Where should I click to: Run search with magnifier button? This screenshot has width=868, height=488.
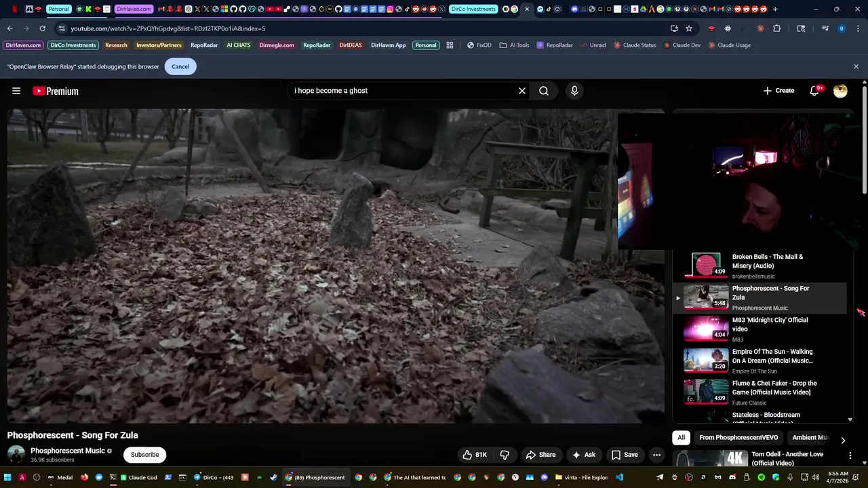(544, 91)
